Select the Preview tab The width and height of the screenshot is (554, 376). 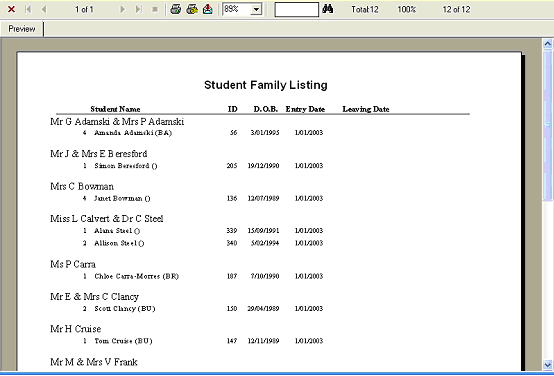click(x=22, y=29)
